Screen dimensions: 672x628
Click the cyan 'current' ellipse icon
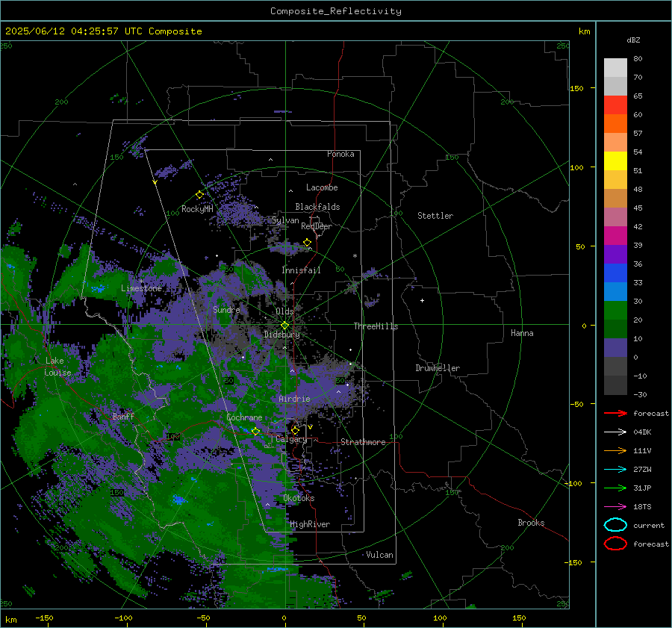pyautogui.click(x=615, y=525)
